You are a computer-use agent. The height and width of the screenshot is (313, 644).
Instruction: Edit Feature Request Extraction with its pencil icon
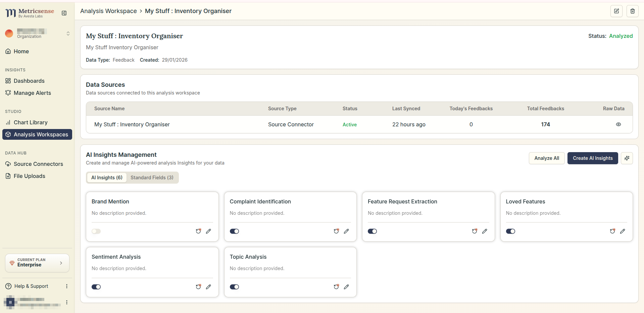click(485, 231)
